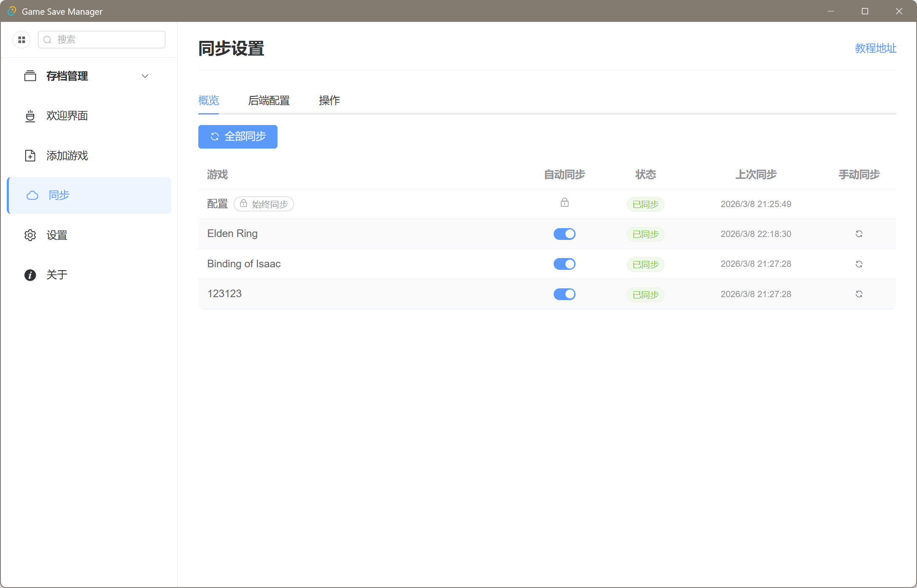This screenshot has width=917, height=588.
Task: Open 设置 via the gear icon
Action: click(30, 235)
